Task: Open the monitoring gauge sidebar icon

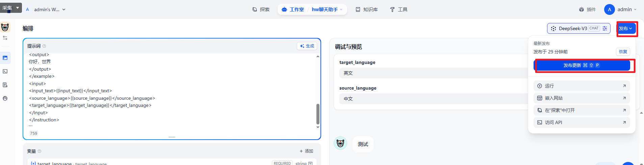Action: [x=5, y=98]
